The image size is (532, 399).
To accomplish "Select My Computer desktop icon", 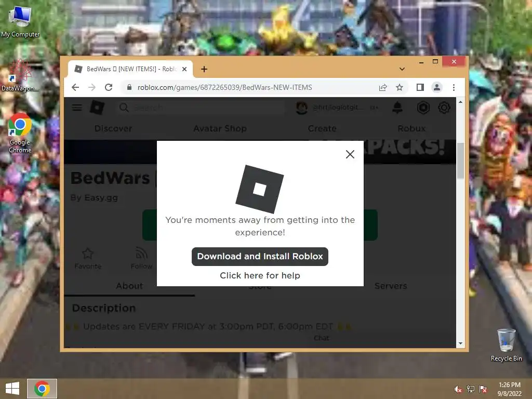I will click(20, 22).
